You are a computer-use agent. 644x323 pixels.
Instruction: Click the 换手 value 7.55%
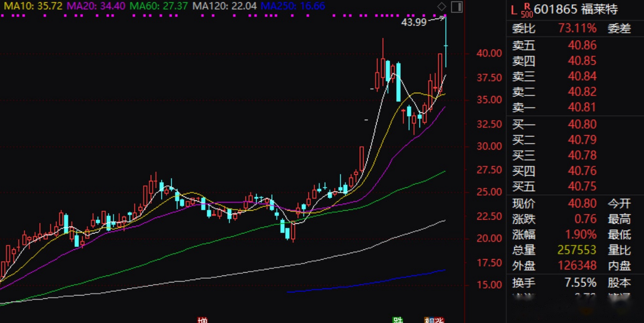pos(581,283)
